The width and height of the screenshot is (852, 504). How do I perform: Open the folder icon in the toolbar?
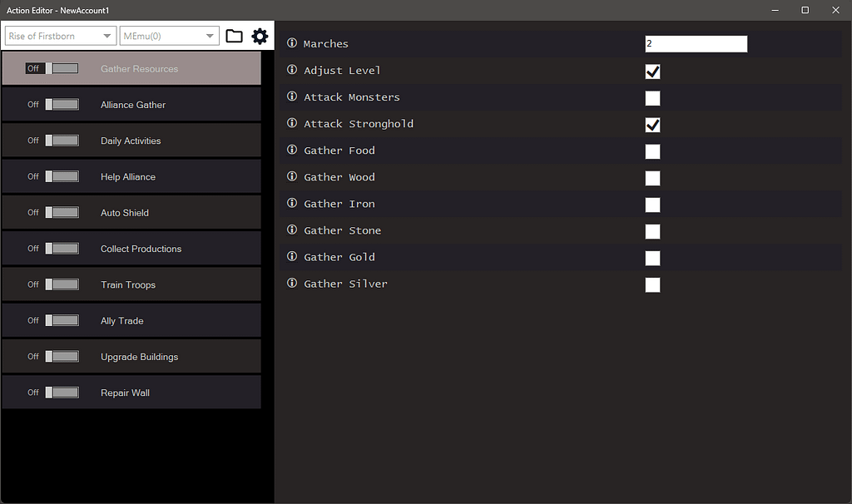[234, 36]
